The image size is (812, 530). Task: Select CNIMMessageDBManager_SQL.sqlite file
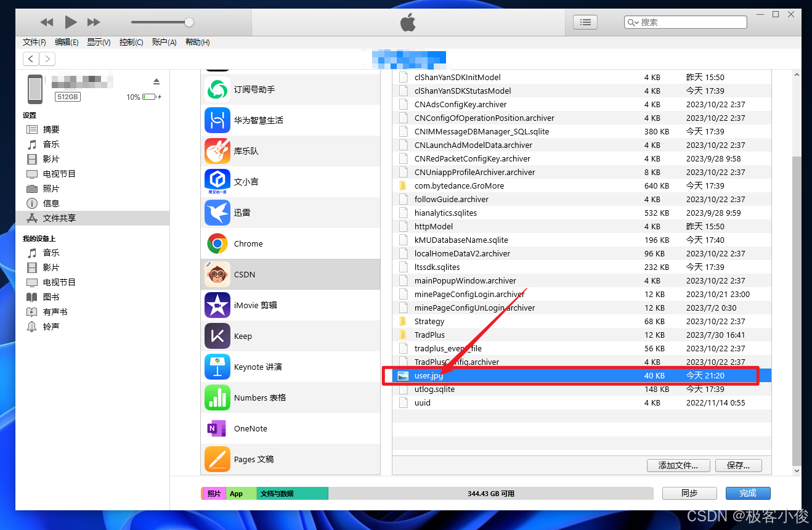pos(582,131)
